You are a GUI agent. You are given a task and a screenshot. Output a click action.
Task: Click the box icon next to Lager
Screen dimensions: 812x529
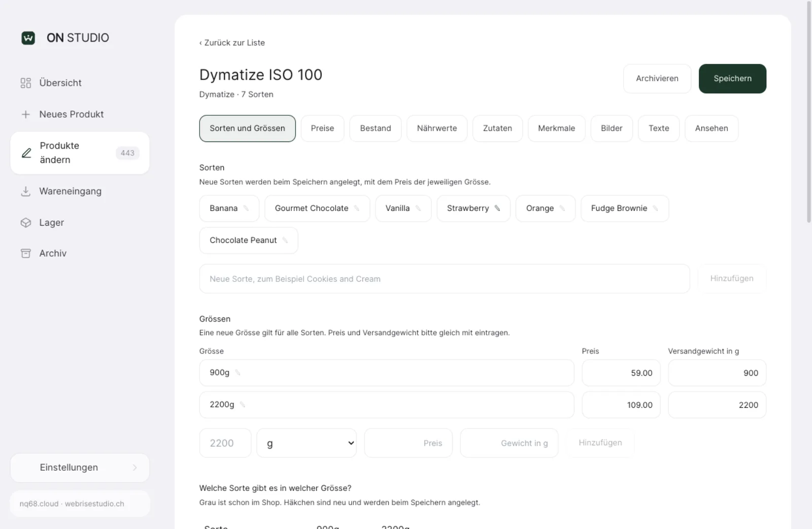[26, 223]
